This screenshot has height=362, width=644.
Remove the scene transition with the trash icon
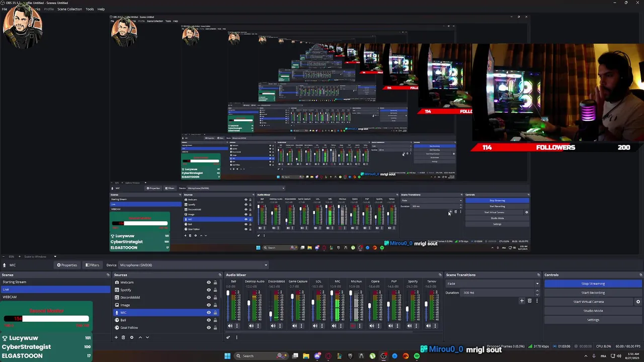click(529, 301)
